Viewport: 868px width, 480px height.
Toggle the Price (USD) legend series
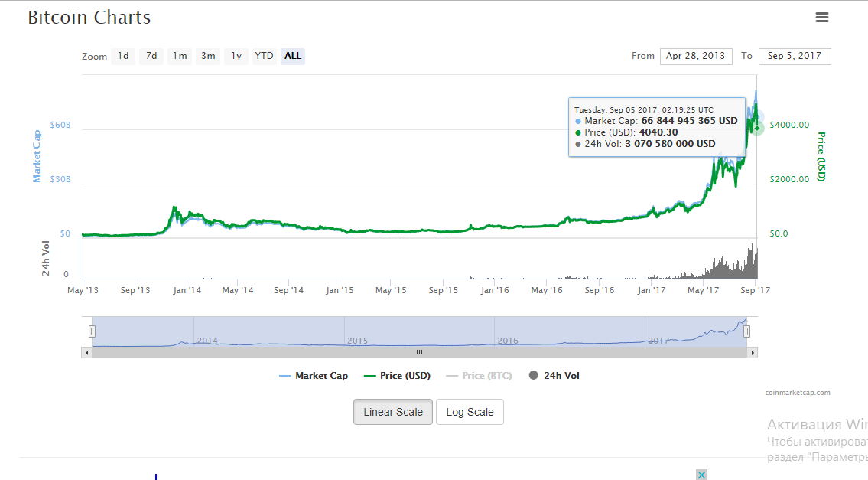(397, 376)
